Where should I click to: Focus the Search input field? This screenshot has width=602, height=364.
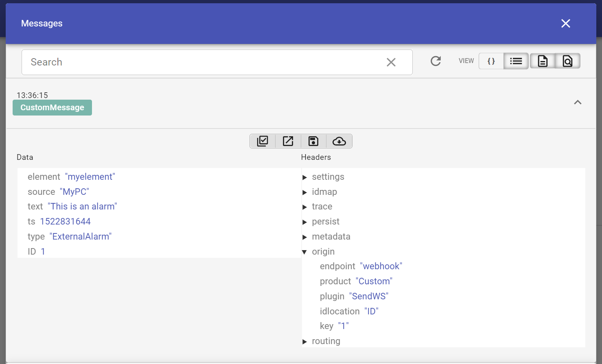coord(204,62)
